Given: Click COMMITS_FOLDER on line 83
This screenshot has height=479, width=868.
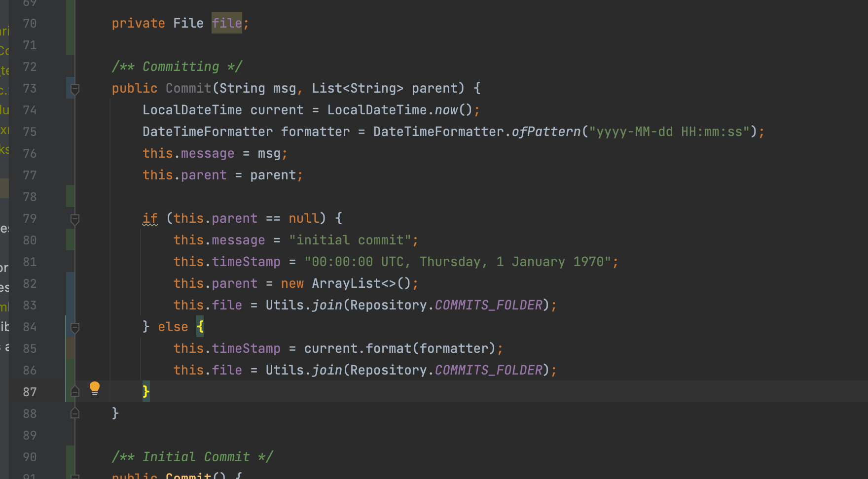Looking at the screenshot, I should 488,305.
